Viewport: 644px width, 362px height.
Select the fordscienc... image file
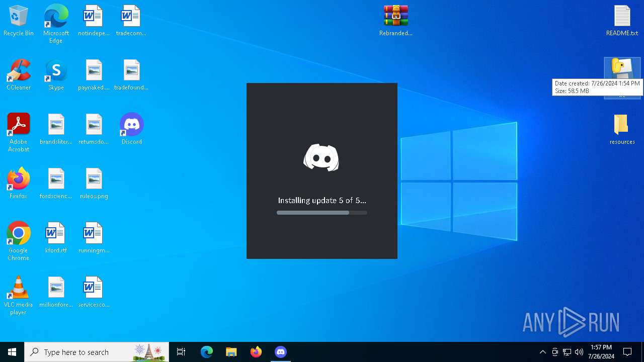coord(56,184)
